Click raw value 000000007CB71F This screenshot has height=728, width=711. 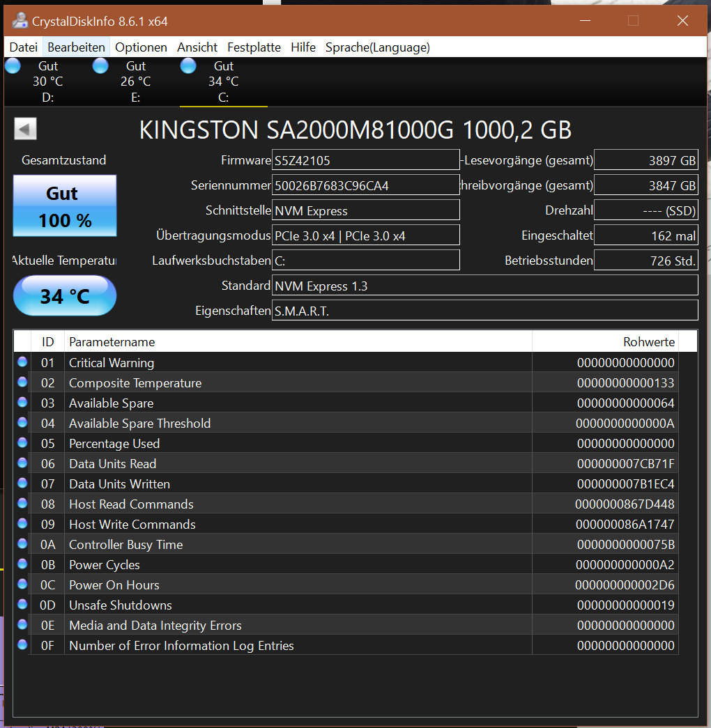coord(625,464)
